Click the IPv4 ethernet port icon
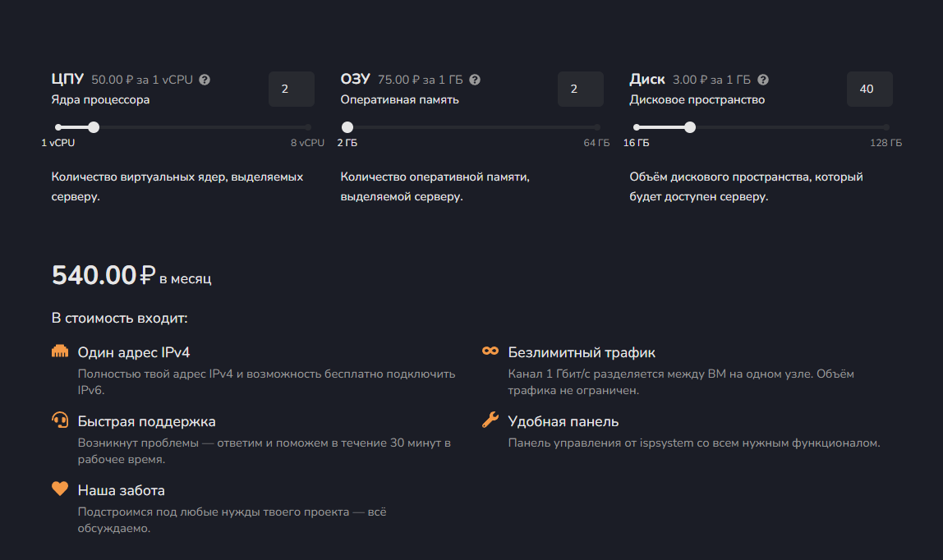The height and width of the screenshot is (560, 943). pyautogui.click(x=60, y=352)
